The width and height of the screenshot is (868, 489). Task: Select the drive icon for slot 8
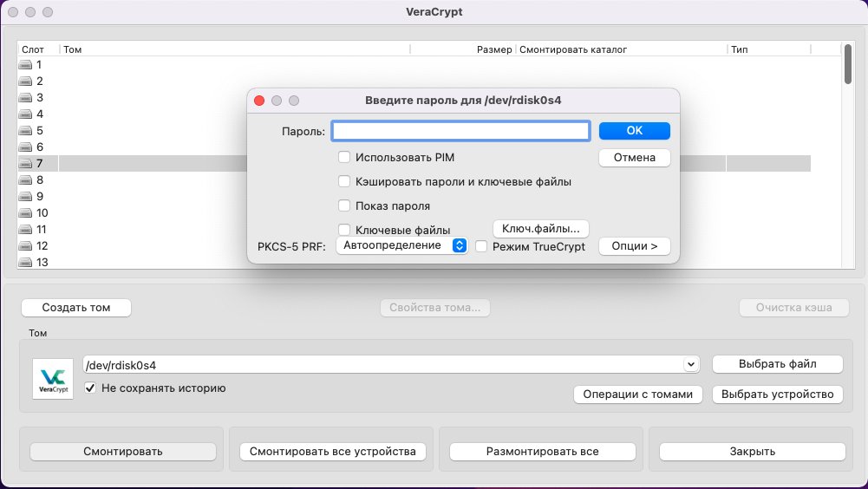pyautogui.click(x=25, y=180)
